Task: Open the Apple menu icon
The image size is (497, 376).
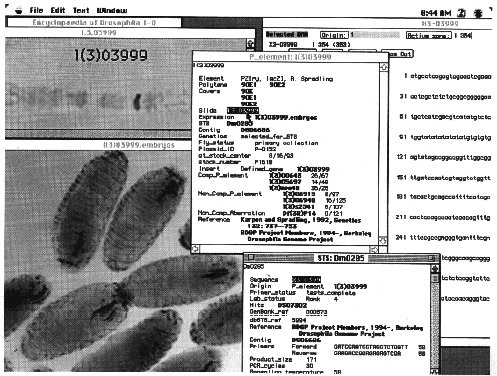Action: point(19,10)
